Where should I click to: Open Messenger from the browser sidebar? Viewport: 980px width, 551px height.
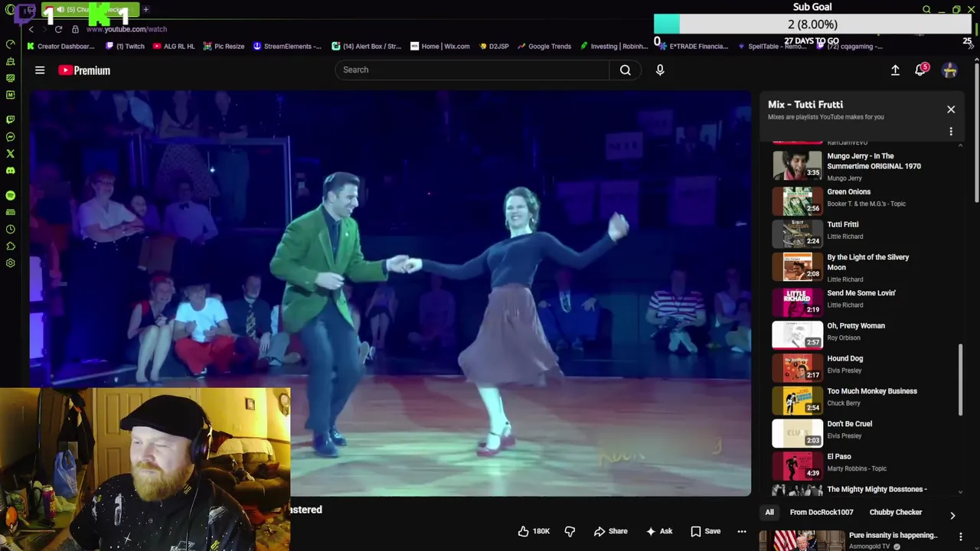[x=10, y=137]
